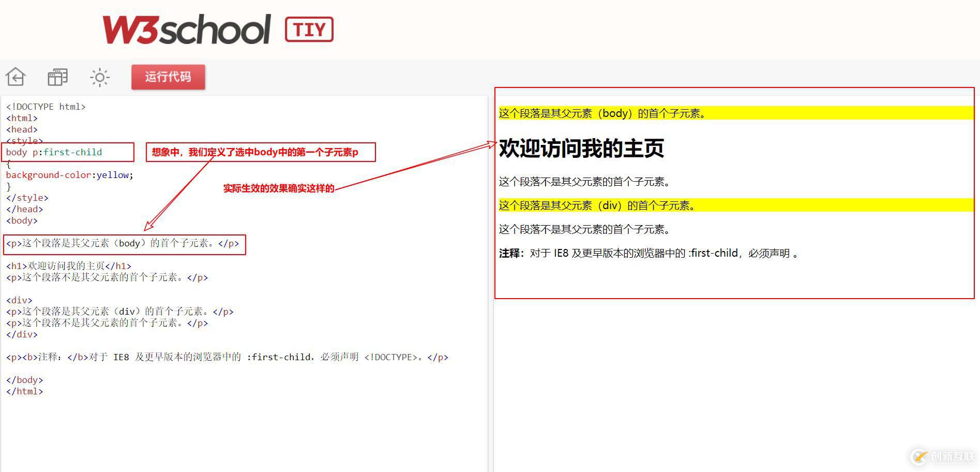Click the background-color:yellow style rule

click(x=69, y=175)
